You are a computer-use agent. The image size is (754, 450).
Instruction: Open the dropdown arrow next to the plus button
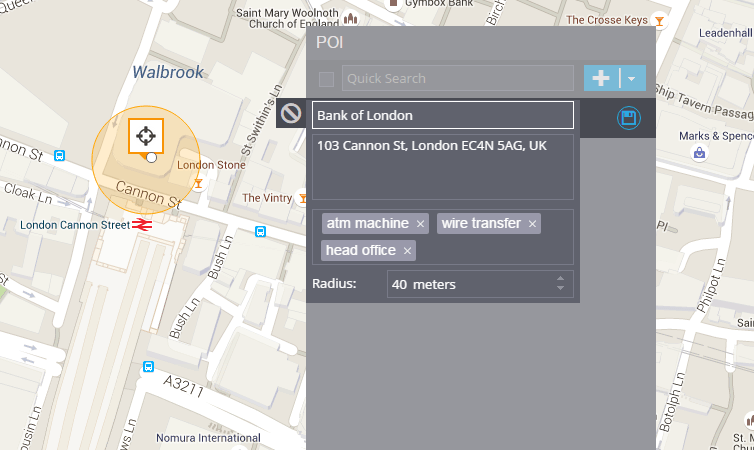click(632, 78)
